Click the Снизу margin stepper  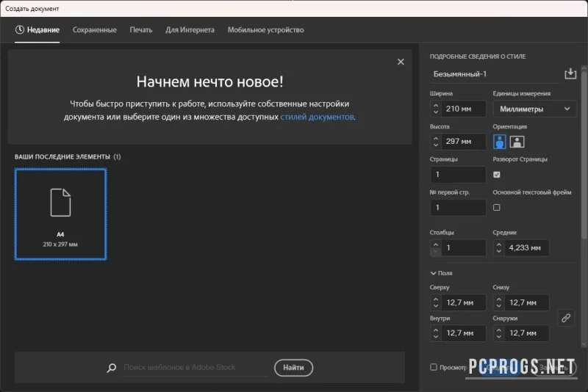point(498,302)
